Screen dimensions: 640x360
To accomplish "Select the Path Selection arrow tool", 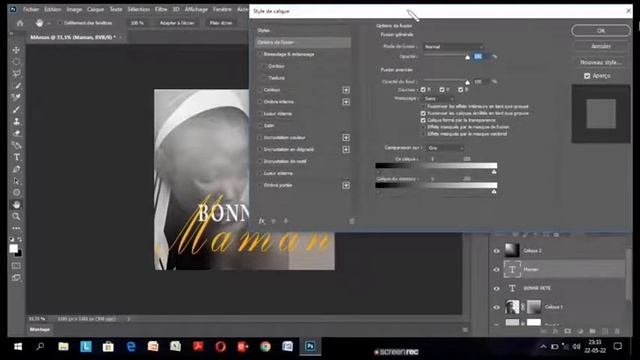I will [16, 181].
